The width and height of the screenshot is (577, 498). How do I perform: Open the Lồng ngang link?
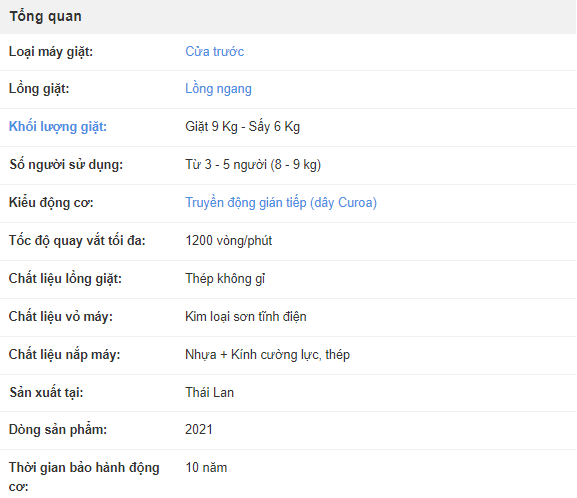point(218,89)
